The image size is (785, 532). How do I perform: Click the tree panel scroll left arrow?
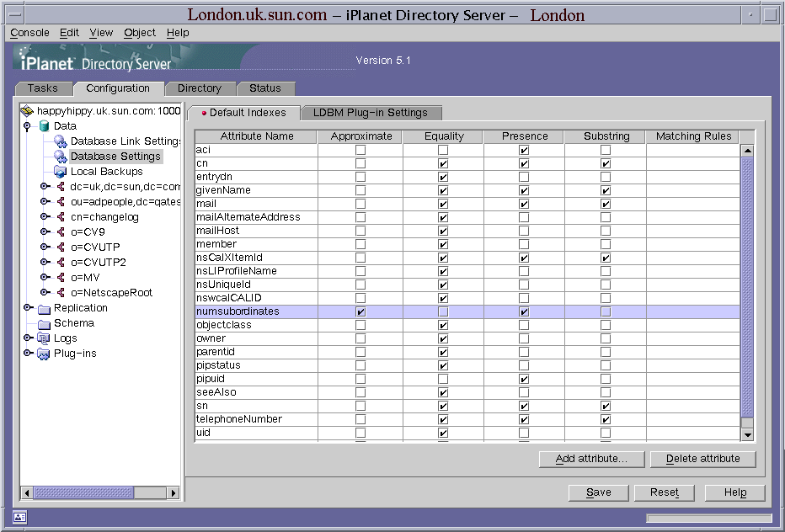coord(27,492)
